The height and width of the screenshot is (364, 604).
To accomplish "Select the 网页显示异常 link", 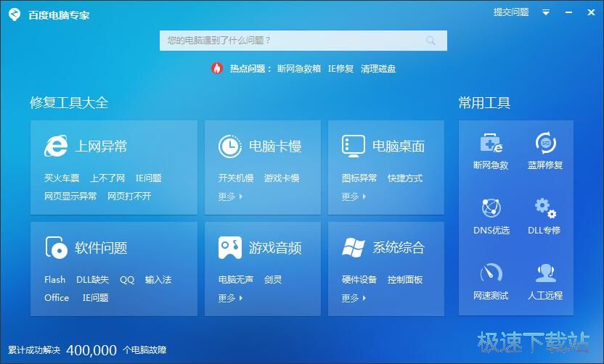I will (70, 197).
